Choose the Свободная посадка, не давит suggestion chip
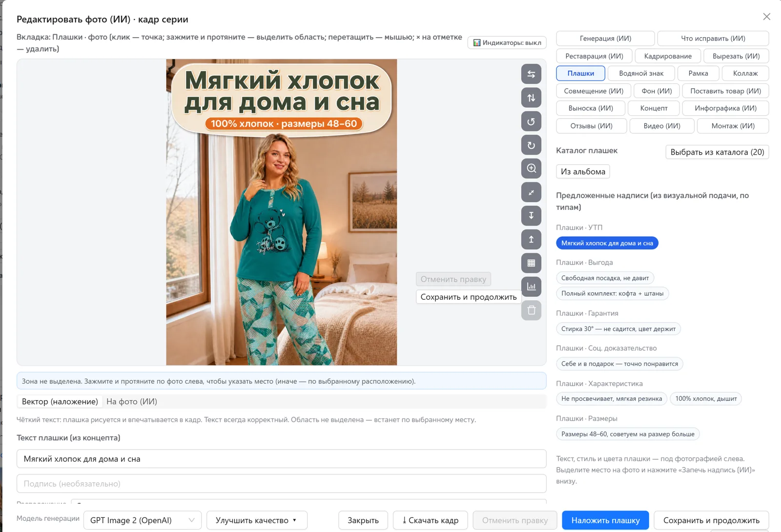The height and width of the screenshot is (532, 781). coord(605,278)
